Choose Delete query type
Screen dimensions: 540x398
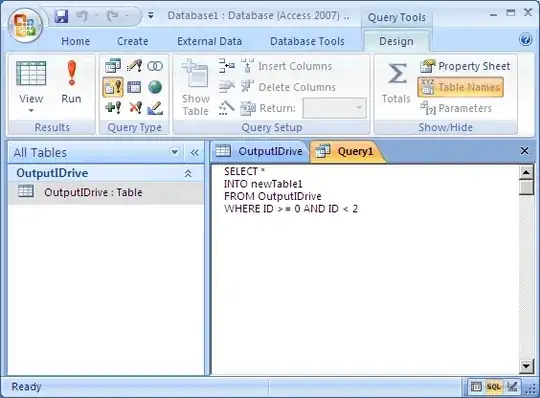(x=135, y=108)
